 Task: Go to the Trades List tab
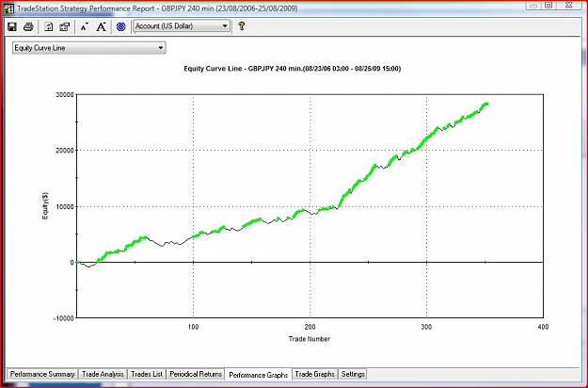coord(147,374)
